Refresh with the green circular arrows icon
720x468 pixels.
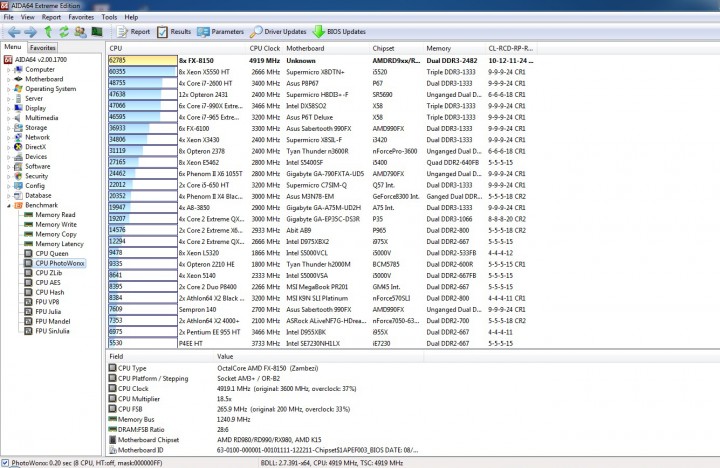tap(64, 32)
